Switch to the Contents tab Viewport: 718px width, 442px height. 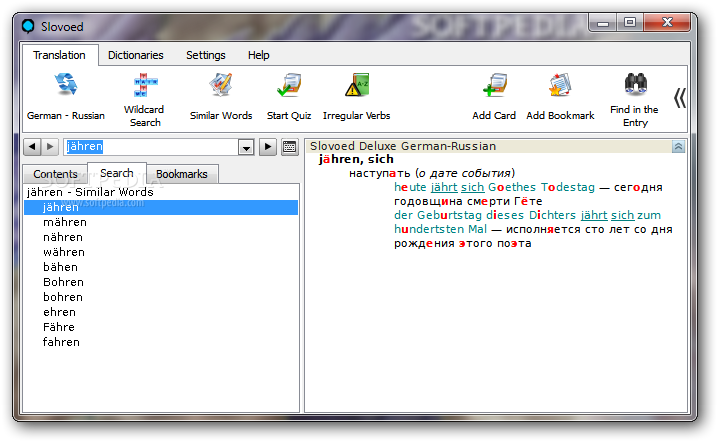point(55,174)
